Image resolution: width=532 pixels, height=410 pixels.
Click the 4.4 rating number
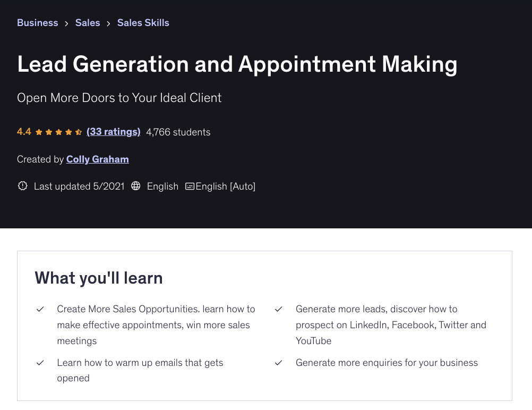pos(24,132)
